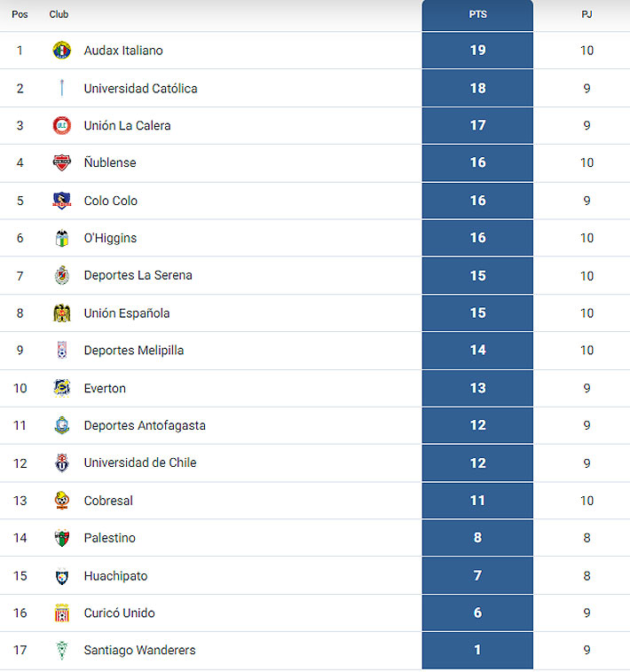Sort by the PJ column header
The width and height of the screenshot is (630, 672).
point(587,14)
